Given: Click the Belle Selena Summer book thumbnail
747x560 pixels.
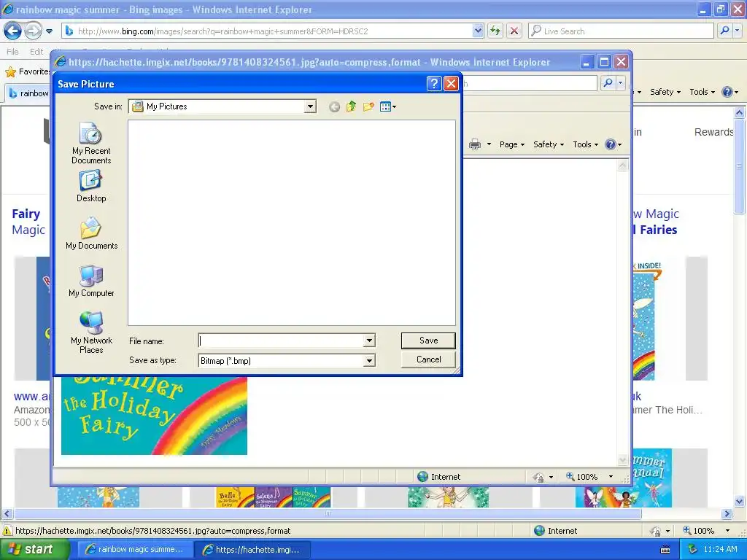Looking at the screenshot, I should [273, 497].
